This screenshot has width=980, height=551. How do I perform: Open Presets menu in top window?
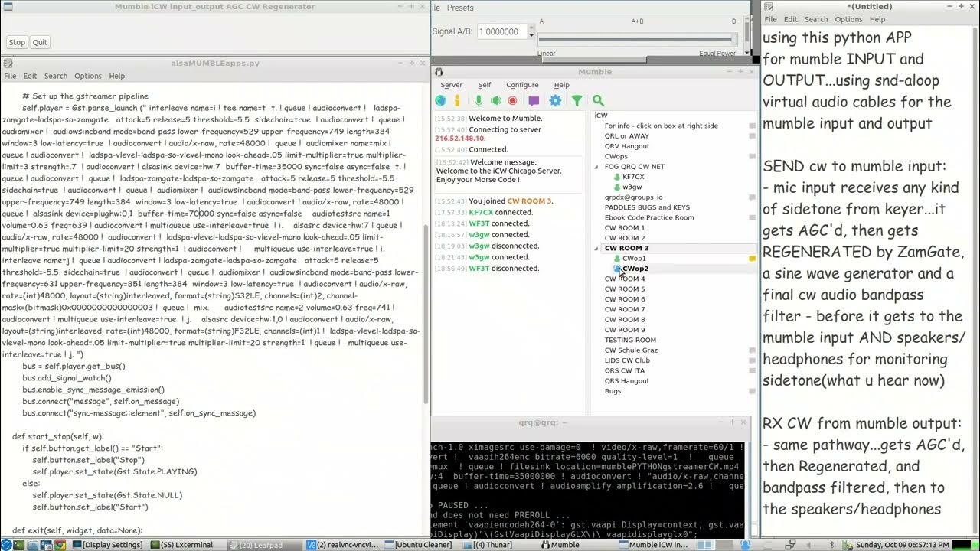click(x=460, y=8)
